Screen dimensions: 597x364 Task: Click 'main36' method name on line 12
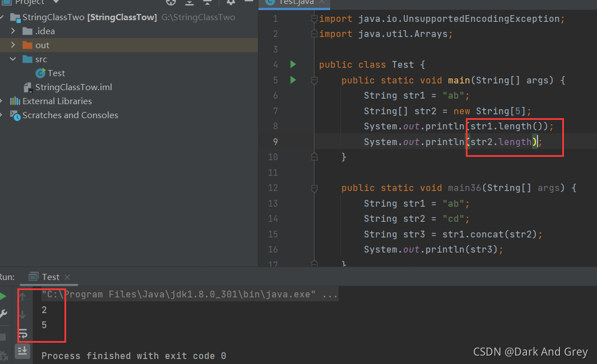(x=465, y=188)
